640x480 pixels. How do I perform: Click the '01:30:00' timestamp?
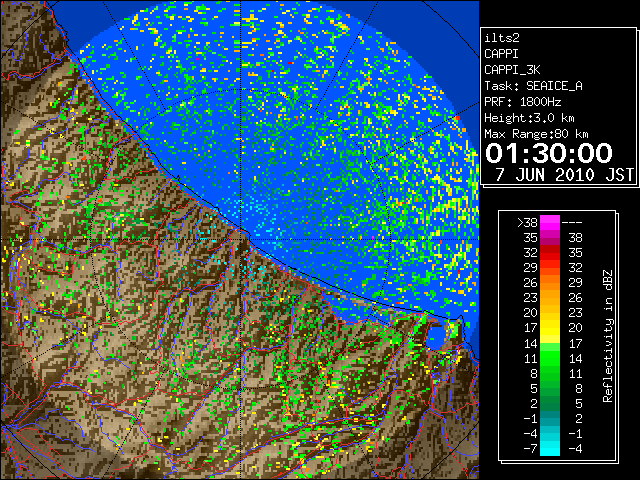[x=549, y=153]
